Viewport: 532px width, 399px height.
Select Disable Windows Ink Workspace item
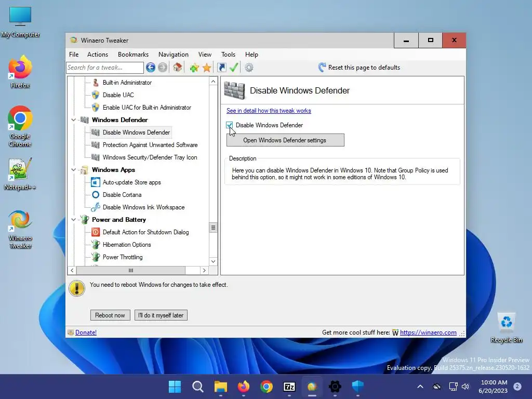pyautogui.click(x=143, y=207)
